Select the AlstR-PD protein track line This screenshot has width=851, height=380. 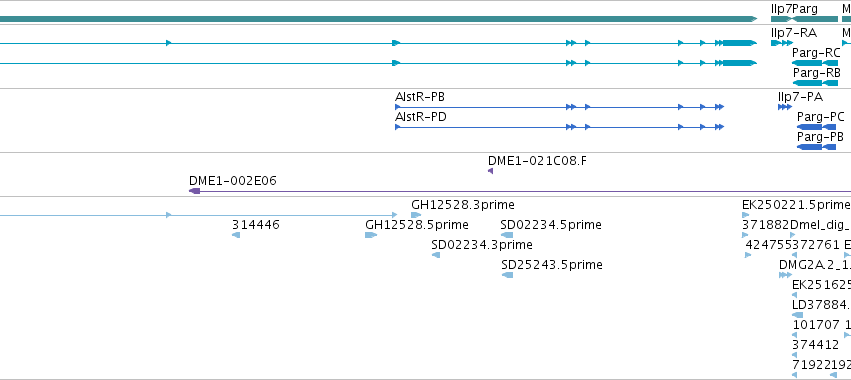[x=560, y=127]
